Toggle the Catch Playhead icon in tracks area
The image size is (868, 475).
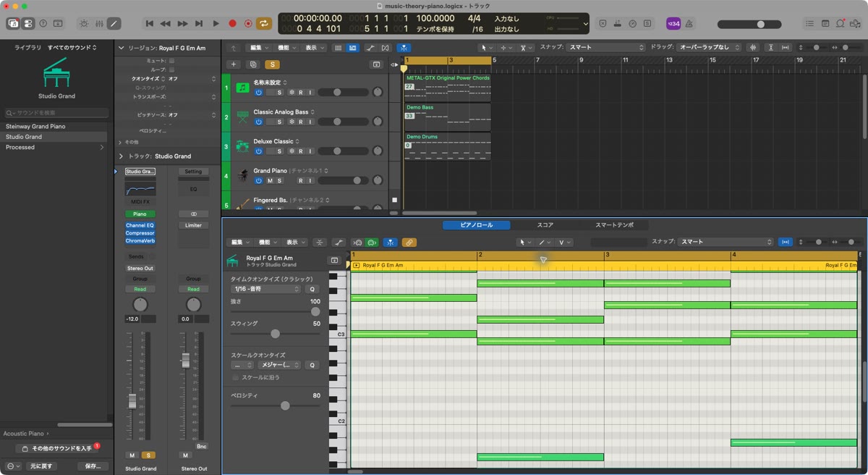tap(404, 48)
